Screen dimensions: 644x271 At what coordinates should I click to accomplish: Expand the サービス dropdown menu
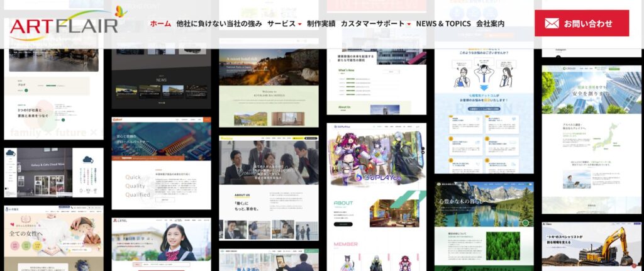pyautogui.click(x=284, y=23)
